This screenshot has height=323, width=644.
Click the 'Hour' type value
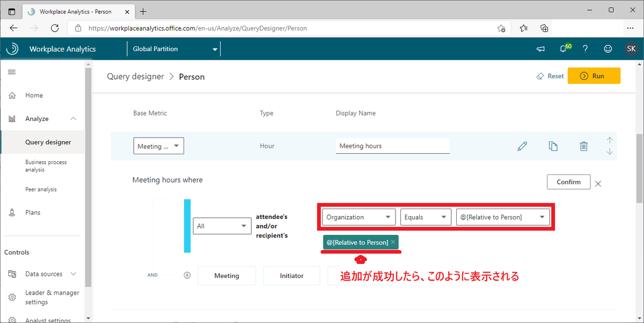(x=267, y=146)
